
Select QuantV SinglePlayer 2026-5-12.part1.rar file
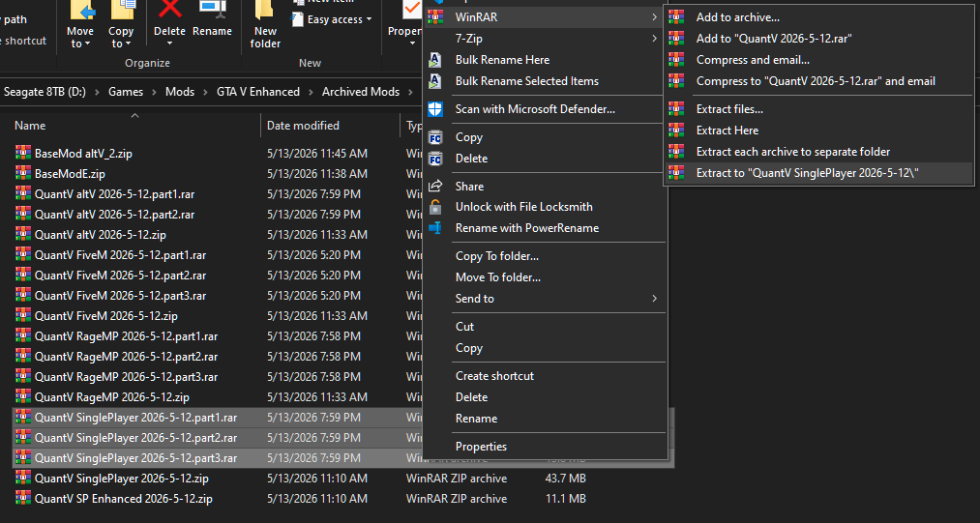coord(135,418)
